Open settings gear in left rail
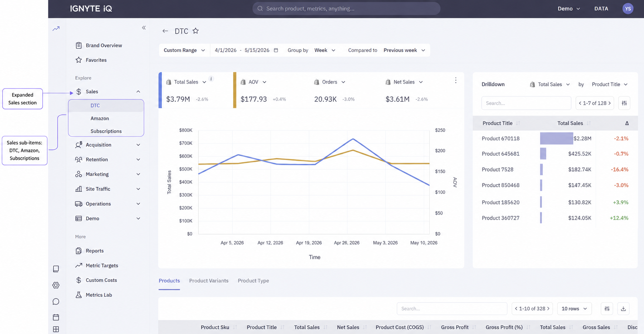 56,285
